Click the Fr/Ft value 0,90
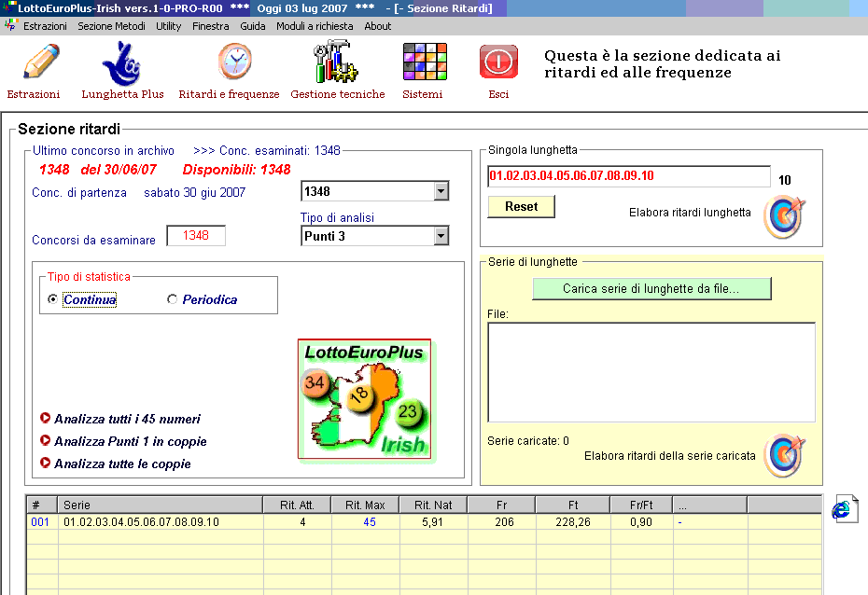The height and width of the screenshot is (595, 868). pos(641,522)
